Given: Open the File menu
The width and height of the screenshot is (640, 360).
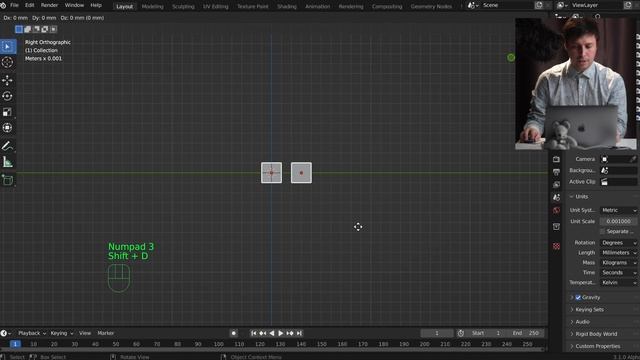Looking at the screenshot, I should tap(14, 6).
